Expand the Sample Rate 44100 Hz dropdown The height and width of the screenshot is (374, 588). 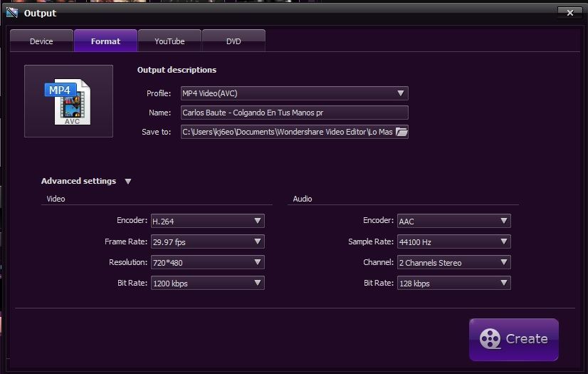coord(453,241)
